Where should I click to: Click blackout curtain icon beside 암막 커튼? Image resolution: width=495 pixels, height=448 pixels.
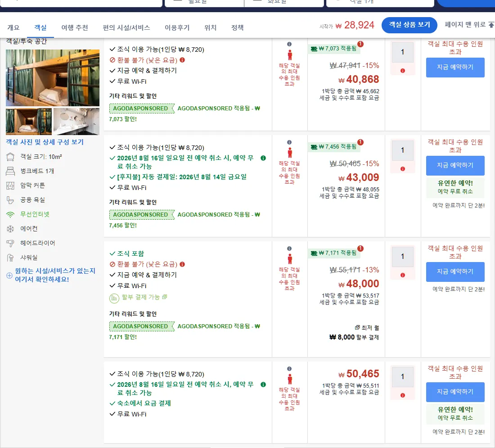(x=10, y=186)
